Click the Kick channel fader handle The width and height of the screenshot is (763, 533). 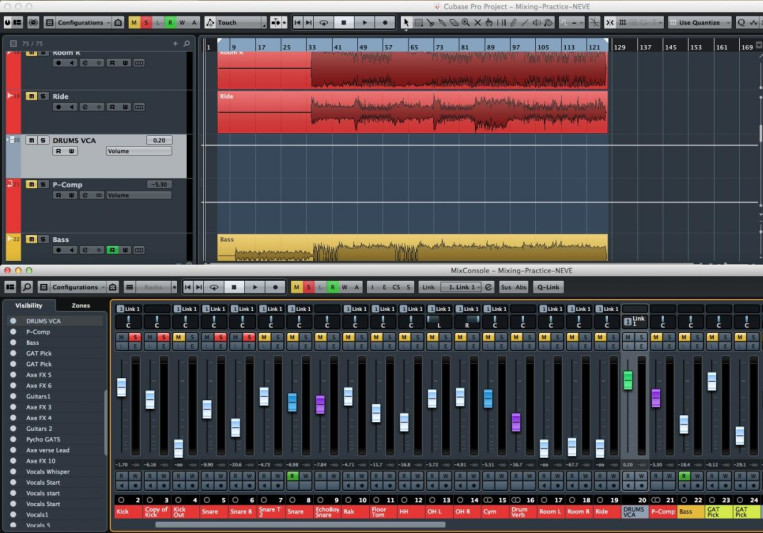point(122,387)
